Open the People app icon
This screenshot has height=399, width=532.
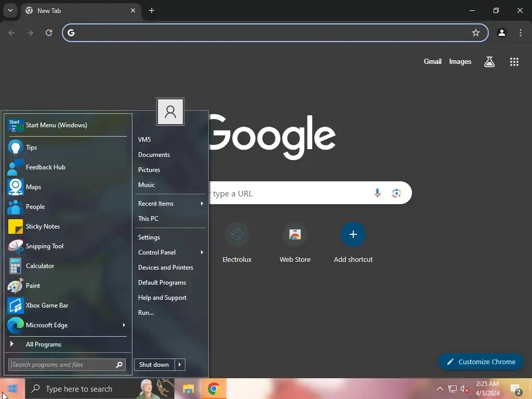pos(15,207)
